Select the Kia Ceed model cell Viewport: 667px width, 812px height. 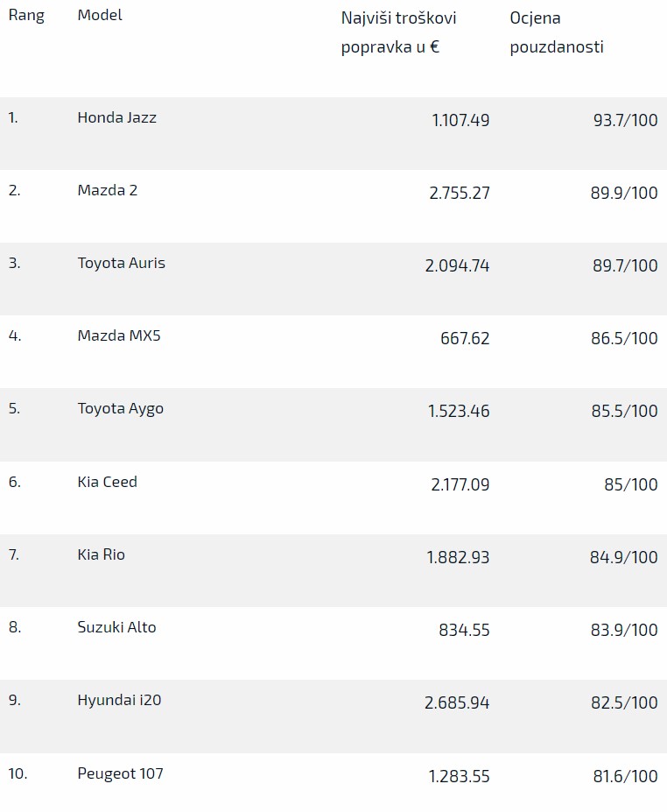(x=108, y=482)
